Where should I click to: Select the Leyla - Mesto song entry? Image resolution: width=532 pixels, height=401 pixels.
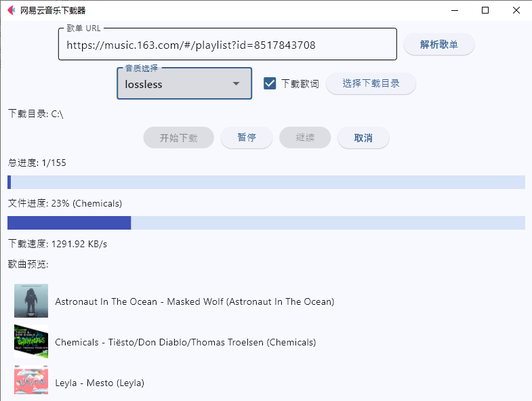pyautogui.click(x=100, y=383)
